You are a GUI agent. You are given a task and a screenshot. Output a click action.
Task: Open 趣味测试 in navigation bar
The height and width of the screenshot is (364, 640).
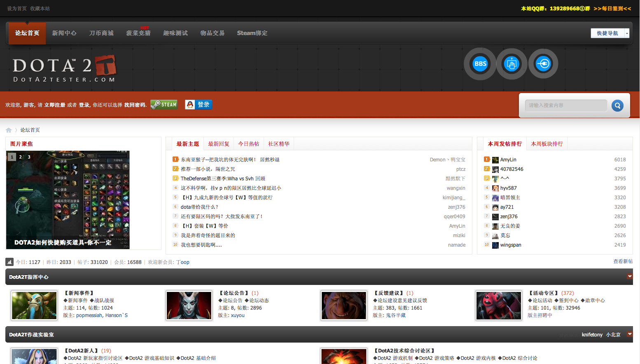click(175, 33)
